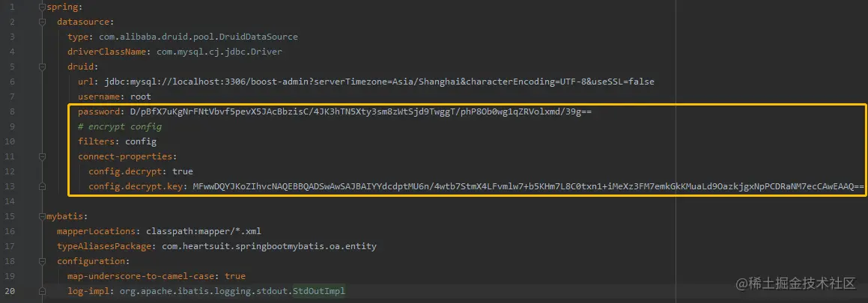Click value com.heartsuit.springbootmybatis.oa.entity
Viewport: 868px width, 303px height.
[269, 246]
